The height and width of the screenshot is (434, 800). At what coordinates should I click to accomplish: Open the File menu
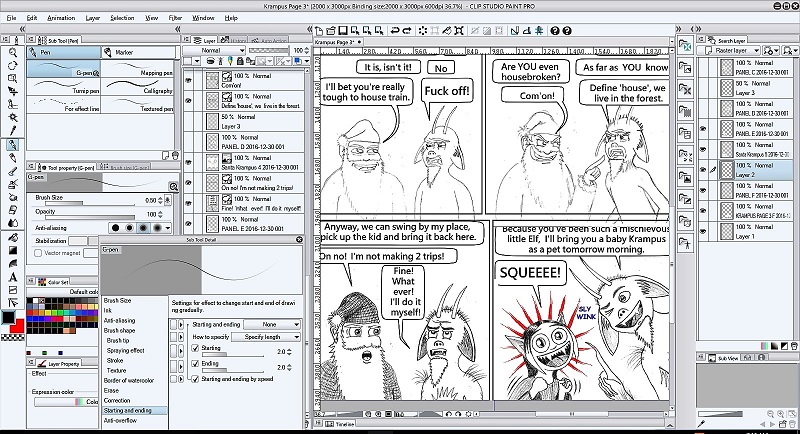coord(11,18)
